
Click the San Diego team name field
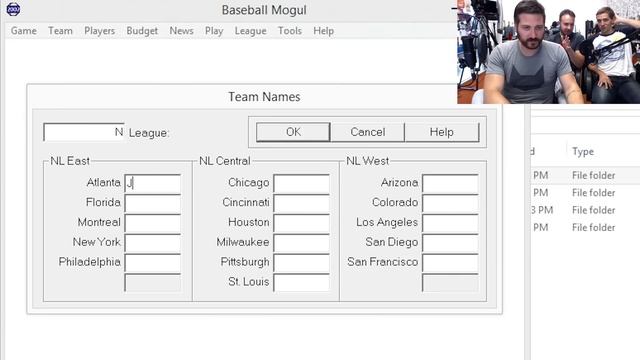[x=450, y=243]
